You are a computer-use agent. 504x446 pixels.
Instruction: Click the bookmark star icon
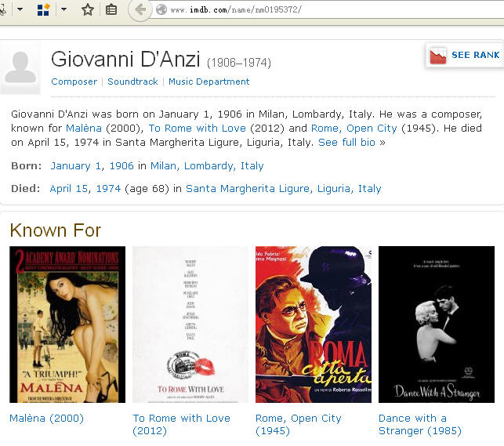click(88, 9)
